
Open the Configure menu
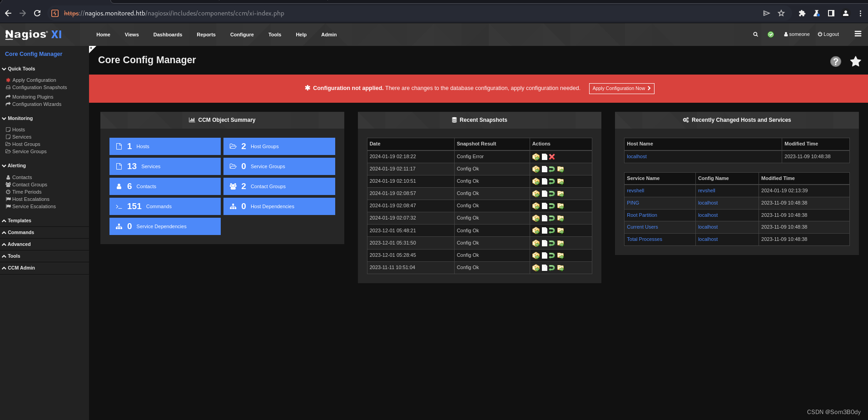(x=242, y=35)
